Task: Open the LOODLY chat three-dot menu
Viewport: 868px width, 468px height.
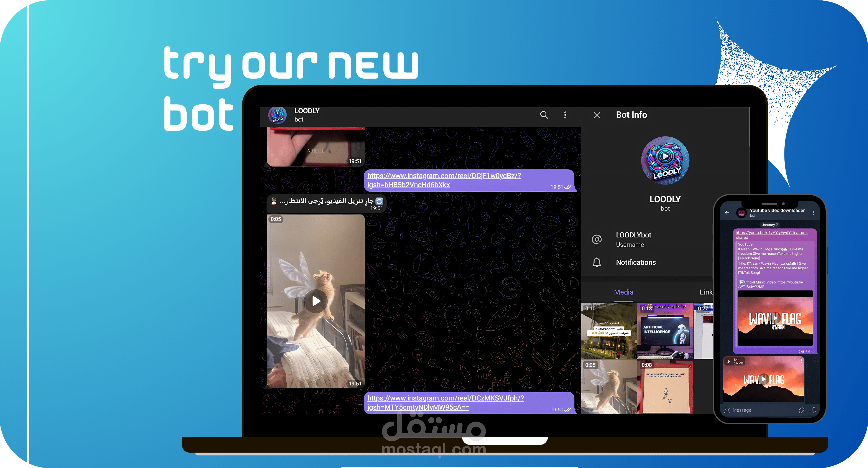Action: (565, 115)
